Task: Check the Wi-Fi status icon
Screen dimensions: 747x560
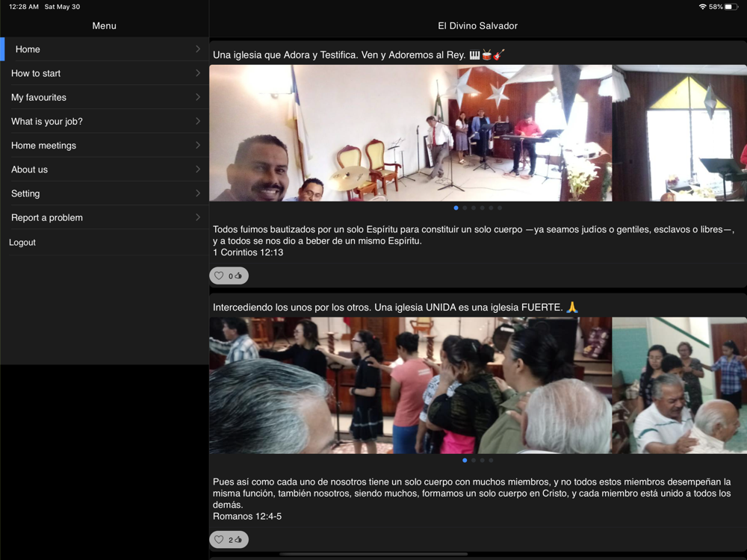Action: point(702,7)
